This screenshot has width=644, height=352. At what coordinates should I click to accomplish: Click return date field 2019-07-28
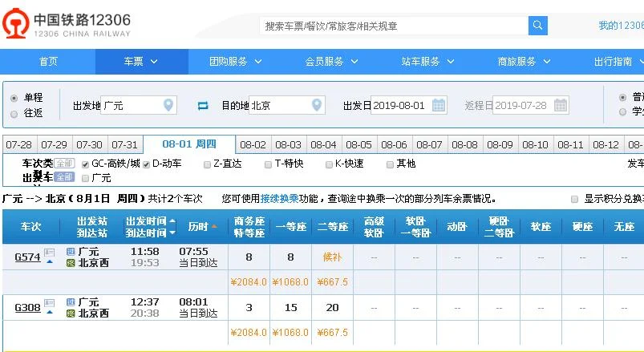coord(531,106)
